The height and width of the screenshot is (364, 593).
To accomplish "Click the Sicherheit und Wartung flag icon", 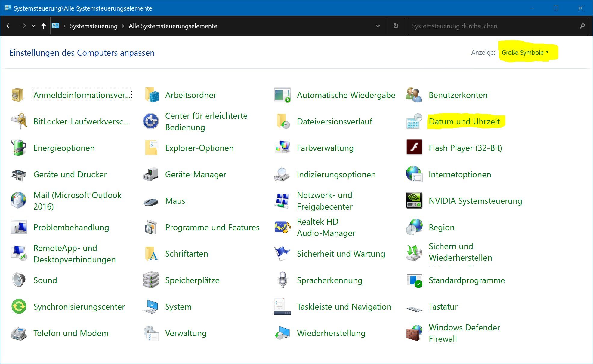I will pyautogui.click(x=282, y=253).
